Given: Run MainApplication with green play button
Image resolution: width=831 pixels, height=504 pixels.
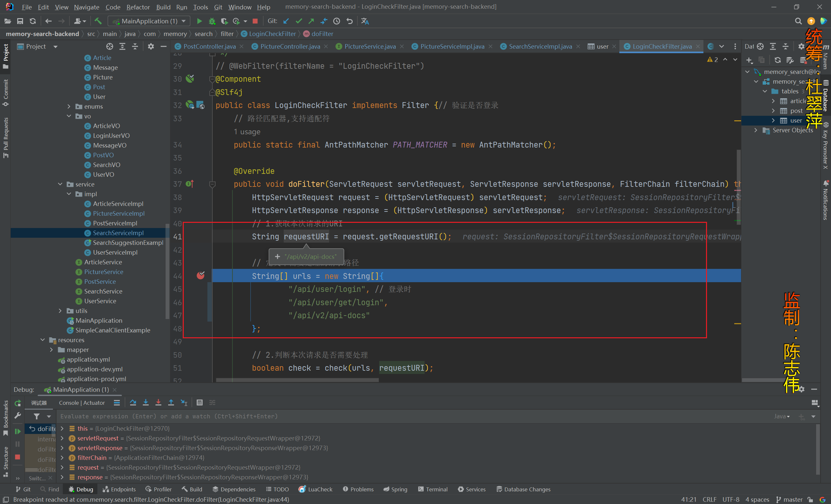Looking at the screenshot, I should [199, 21].
